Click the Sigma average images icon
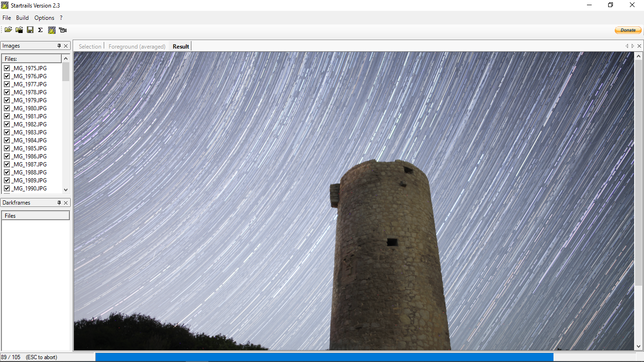The image size is (644, 362). click(41, 30)
